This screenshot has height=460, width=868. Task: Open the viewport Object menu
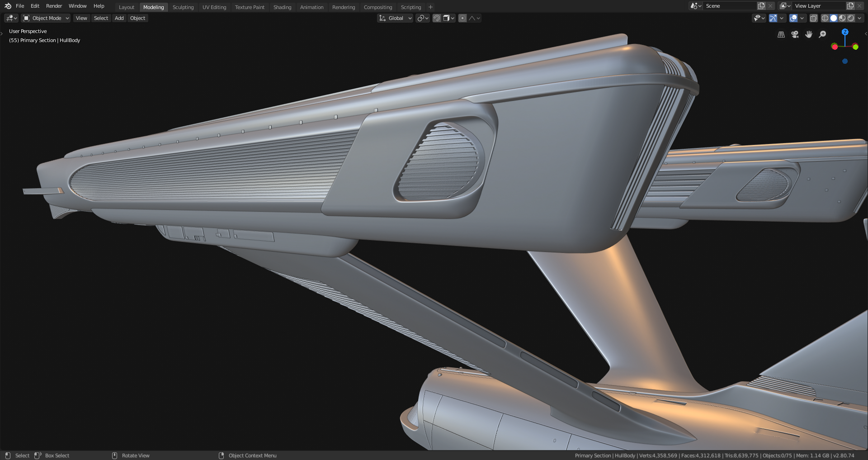(x=137, y=18)
